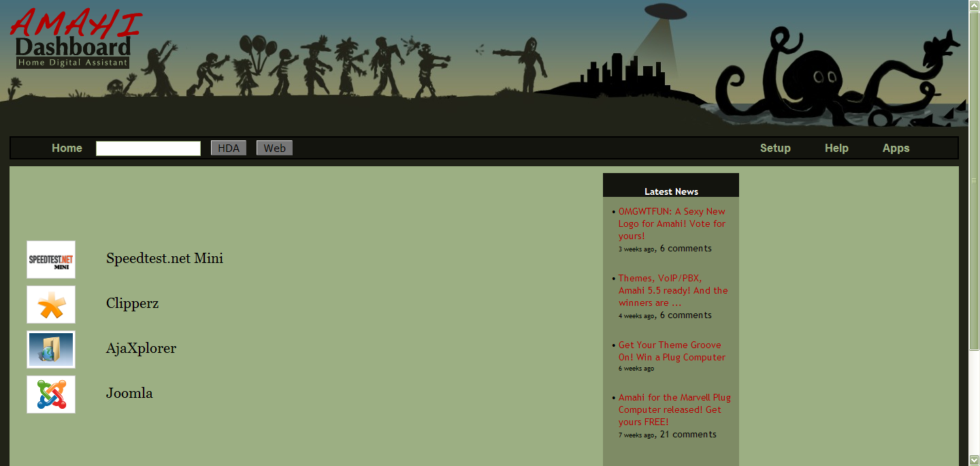Open the Help menu
The image size is (980, 466).
point(836,148)
